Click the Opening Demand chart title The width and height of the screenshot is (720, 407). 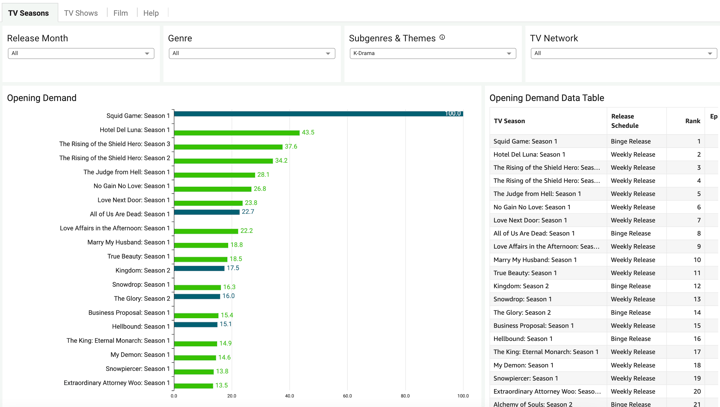(x=42, y=98)
